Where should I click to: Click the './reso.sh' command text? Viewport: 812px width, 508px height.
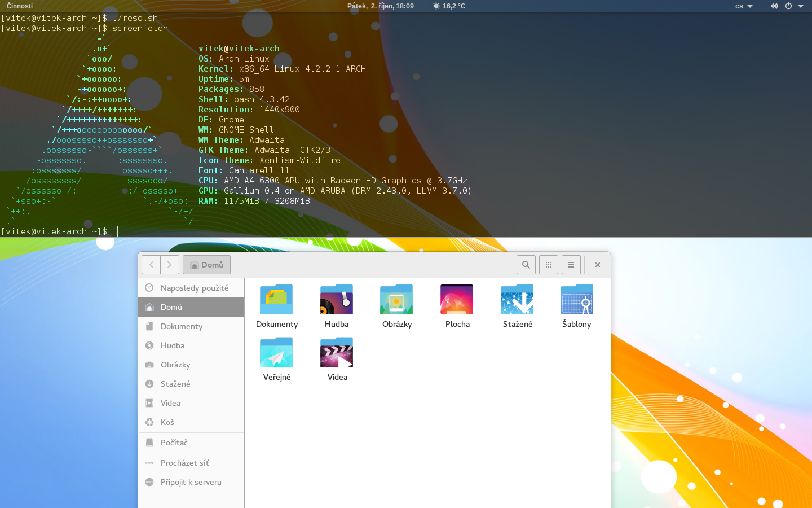click(x=135, y=18)
